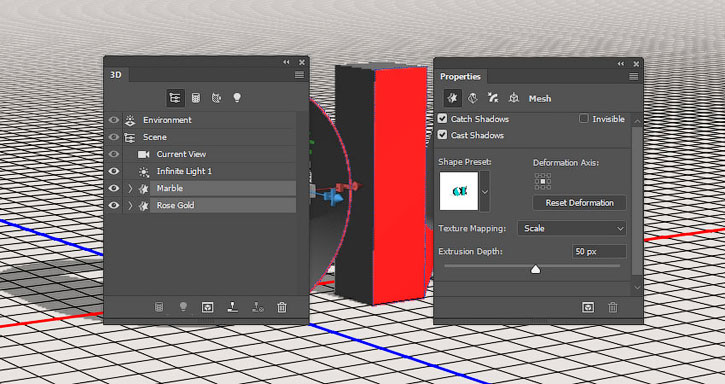
Task: Collapse the Properties panel with double arrows
Action: (621, 64)
